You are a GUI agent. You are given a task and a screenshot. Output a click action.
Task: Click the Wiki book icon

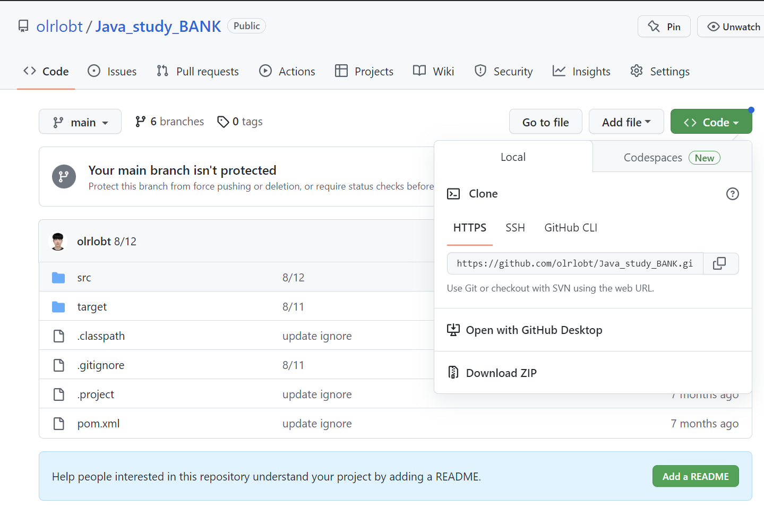[x=419, y=71]
